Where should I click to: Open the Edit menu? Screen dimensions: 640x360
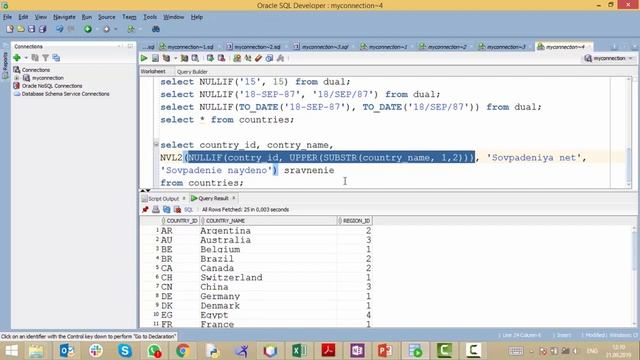point(23,17)
